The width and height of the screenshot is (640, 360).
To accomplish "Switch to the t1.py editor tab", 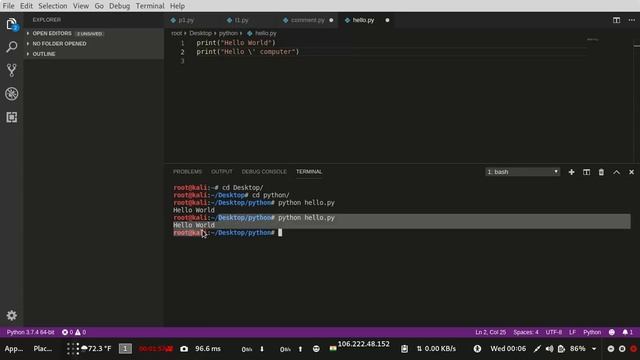I will [x=241, y=20].
